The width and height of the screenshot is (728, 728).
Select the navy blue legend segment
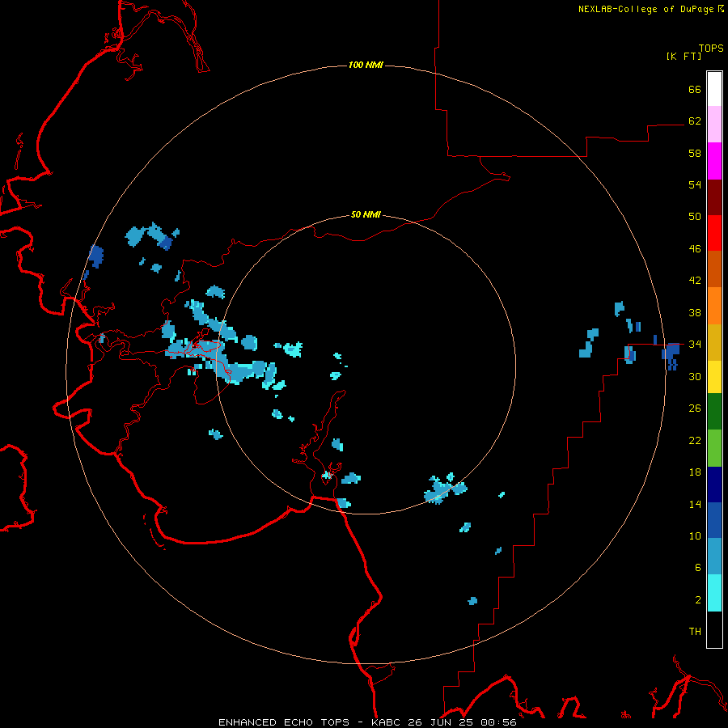714,485
